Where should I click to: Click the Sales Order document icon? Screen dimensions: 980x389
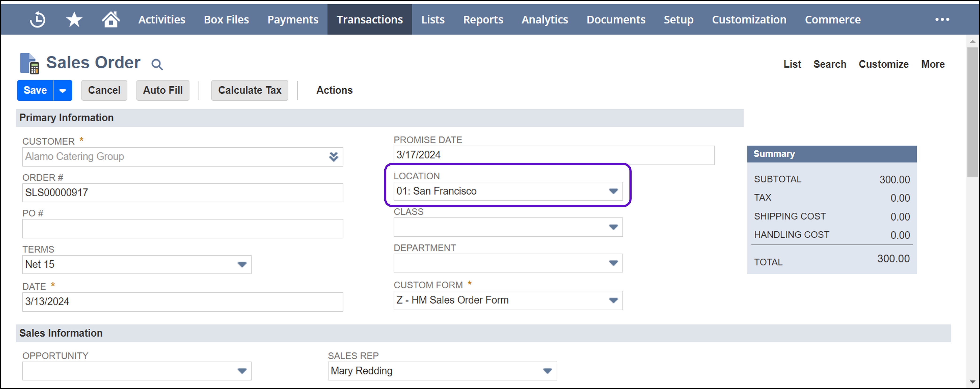point(29,63)
